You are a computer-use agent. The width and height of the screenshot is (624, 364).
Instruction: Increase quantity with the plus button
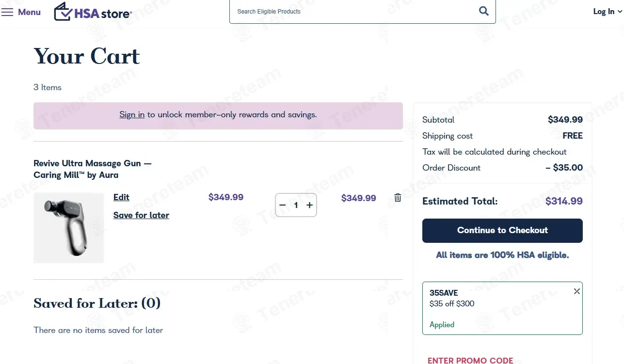pyautogui.click(x=309, y=205)
